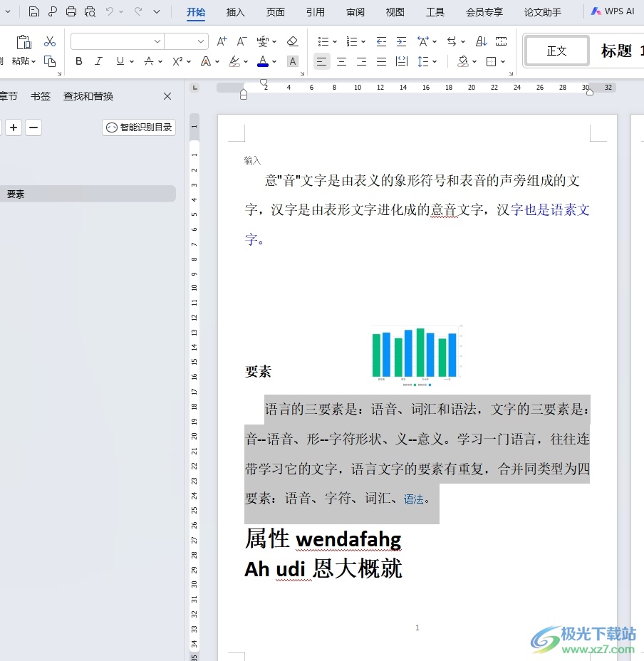
Task: Toggle center alignment
Action: tap(342, 61)
